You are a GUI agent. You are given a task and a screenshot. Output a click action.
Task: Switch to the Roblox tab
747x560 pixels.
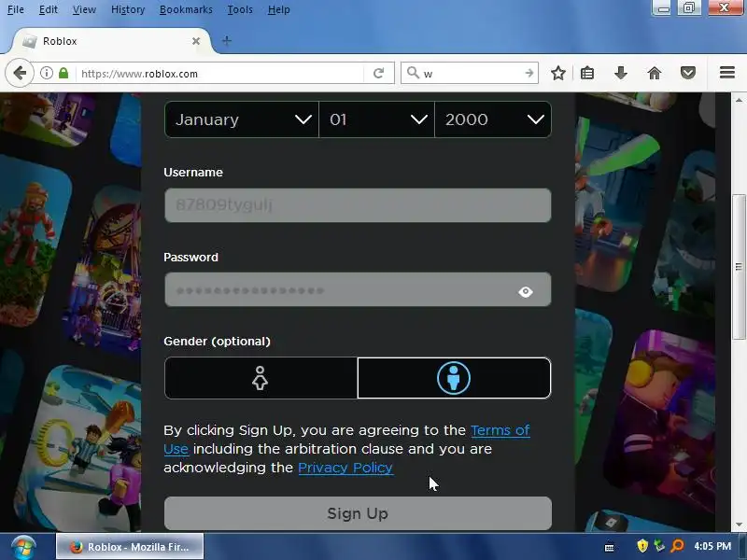coord(110,41)
